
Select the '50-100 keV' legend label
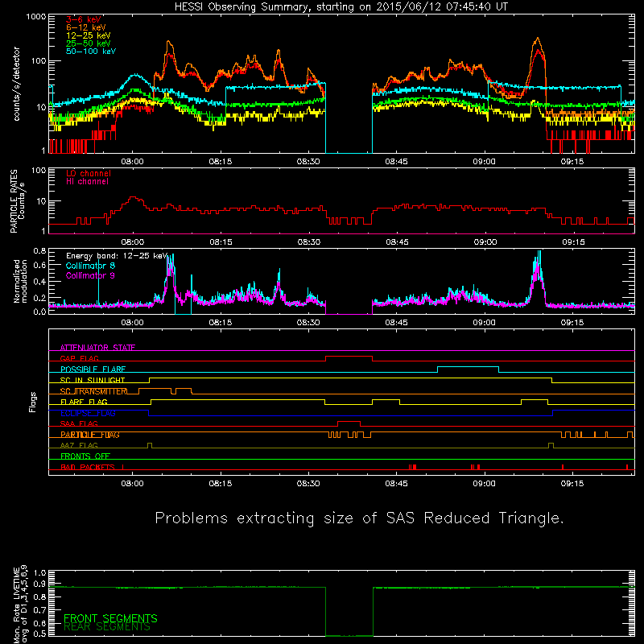click(x=91, y=51)
